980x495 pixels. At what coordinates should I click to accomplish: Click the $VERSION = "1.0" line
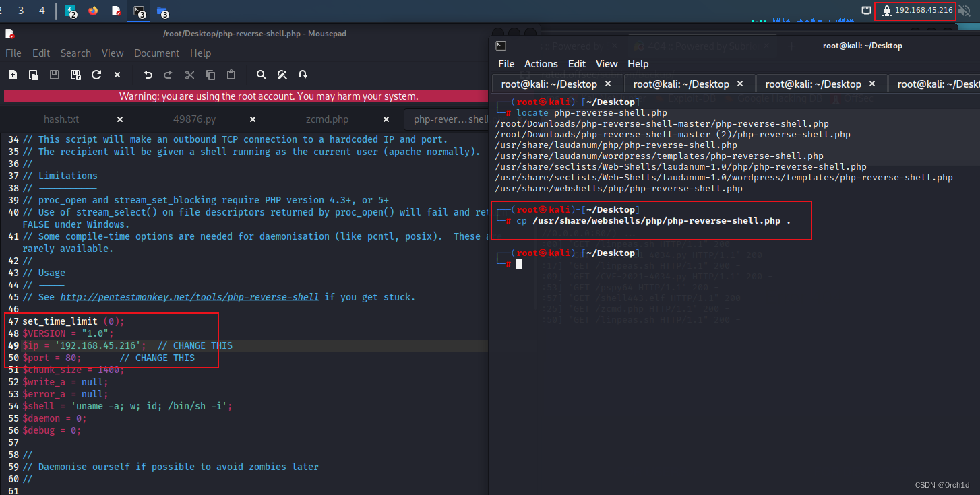(x=68, y=333)
